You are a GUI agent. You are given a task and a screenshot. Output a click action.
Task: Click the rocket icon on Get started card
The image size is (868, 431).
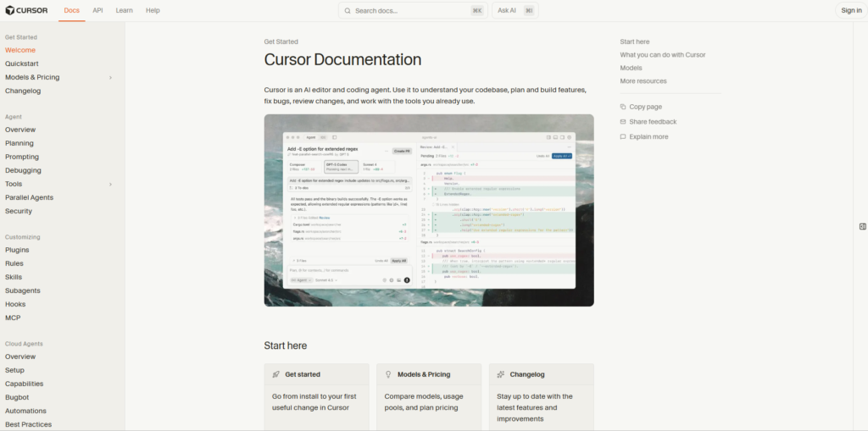tap(276, 374)
